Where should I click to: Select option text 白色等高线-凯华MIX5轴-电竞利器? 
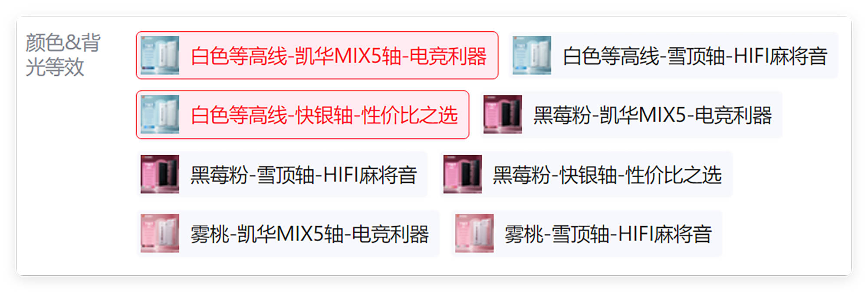339,56
